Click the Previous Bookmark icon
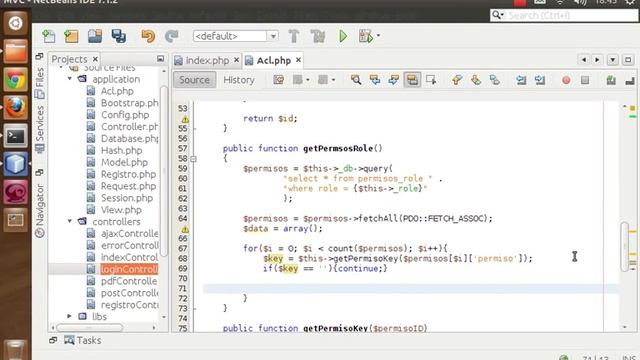This screenshot has height=360, width=640. pos(457,80)
